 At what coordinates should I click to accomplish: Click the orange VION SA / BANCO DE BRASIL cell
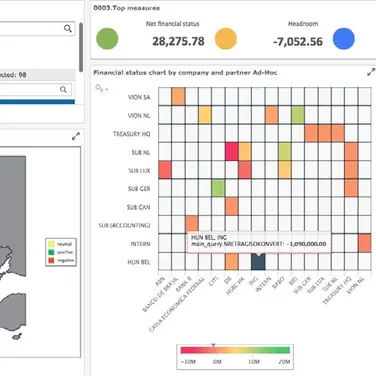(x=178, y=97)
